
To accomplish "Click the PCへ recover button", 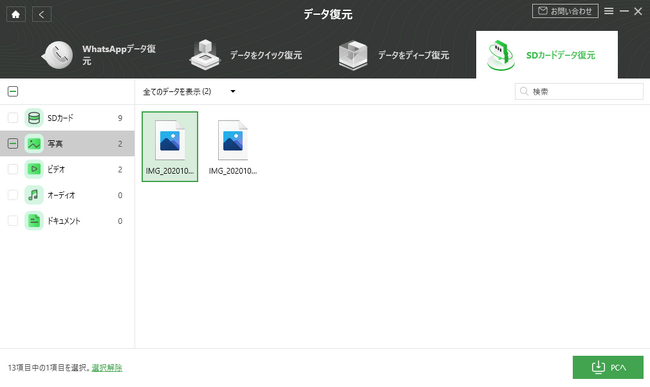I will (608, 367).
